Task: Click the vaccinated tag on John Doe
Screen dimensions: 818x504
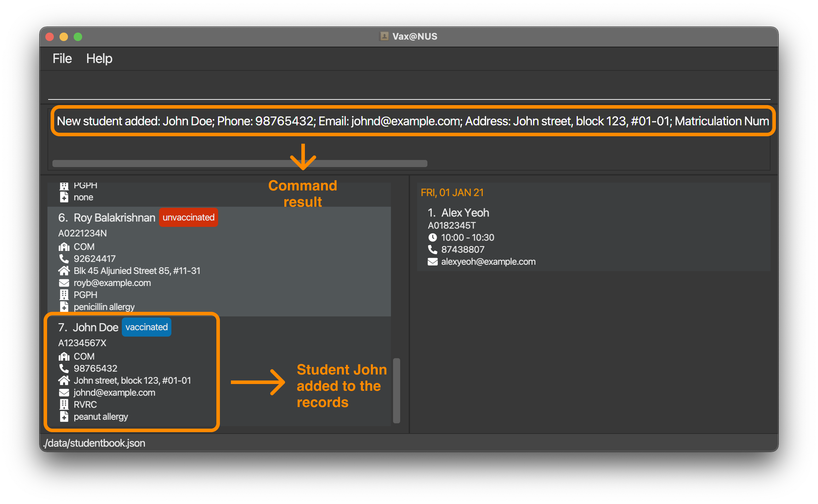Action: [147, 327]
